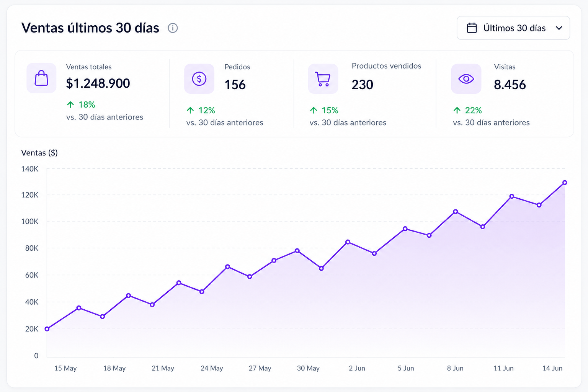The image size is (588, 392).
Task: Click the "12%" growth value
Action: pyautogui.click(x=207, y=110)
